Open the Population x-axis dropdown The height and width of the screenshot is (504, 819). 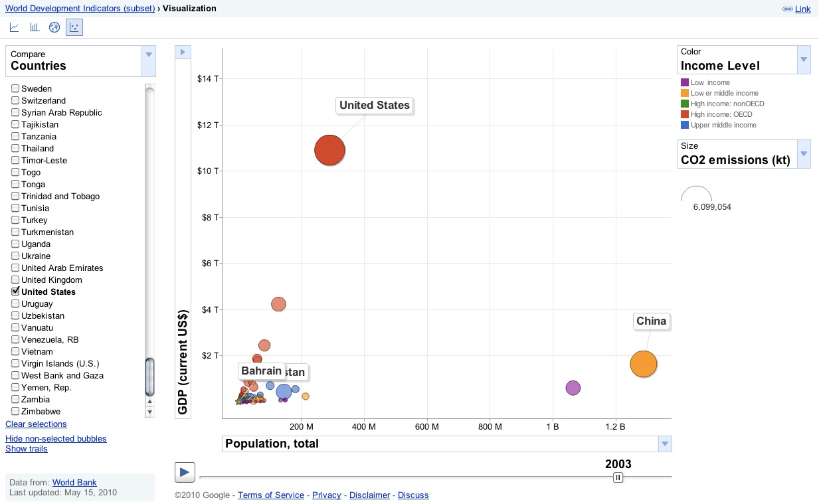[664, 444]
